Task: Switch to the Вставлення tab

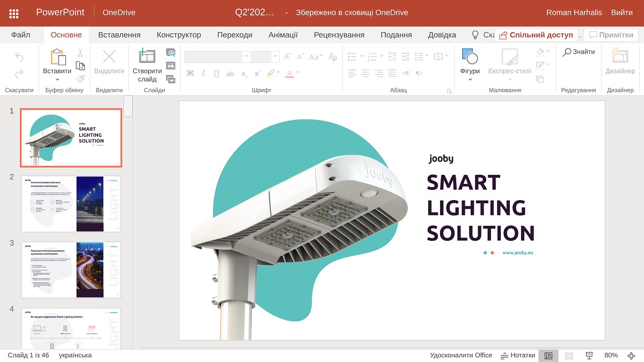Action: coord(119,35)
